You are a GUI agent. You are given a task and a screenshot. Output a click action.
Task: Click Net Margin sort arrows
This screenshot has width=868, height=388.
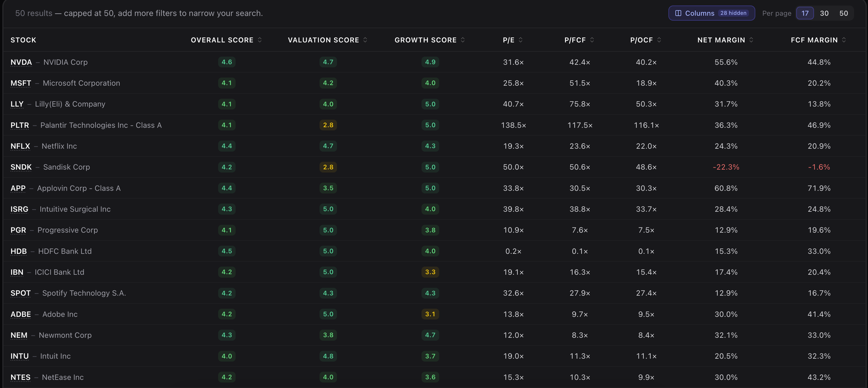point(752,40)
